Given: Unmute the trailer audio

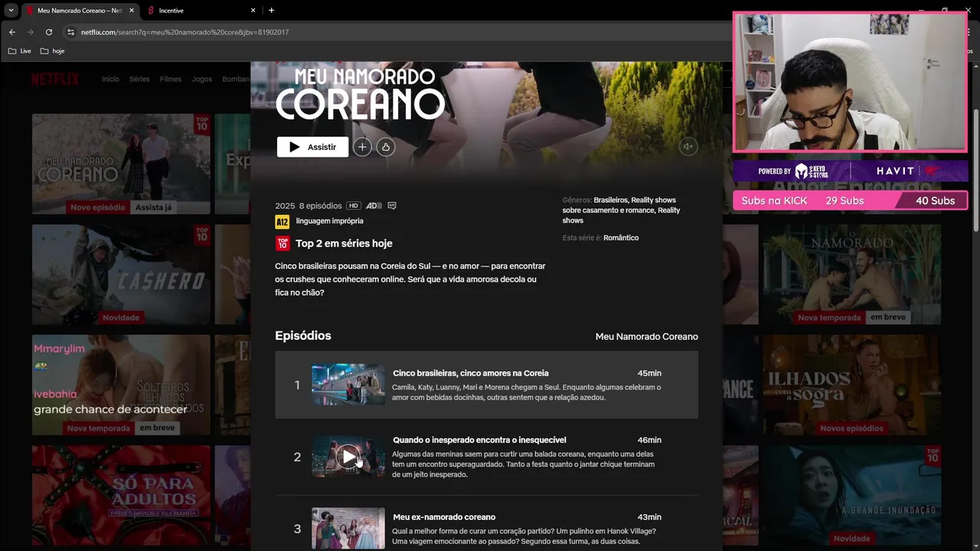Looking at the screenshot, I should 688,147.
